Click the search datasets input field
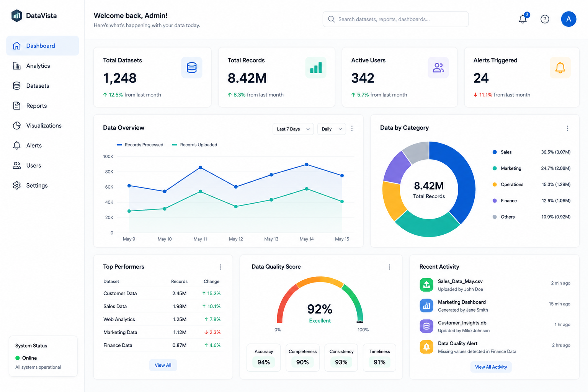The height and width of the screenshot is (392, 588). point(395,19)
